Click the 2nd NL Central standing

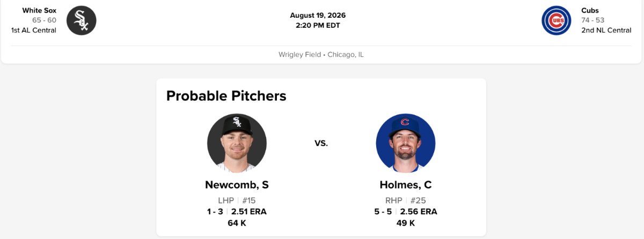(x=606, y=31)
